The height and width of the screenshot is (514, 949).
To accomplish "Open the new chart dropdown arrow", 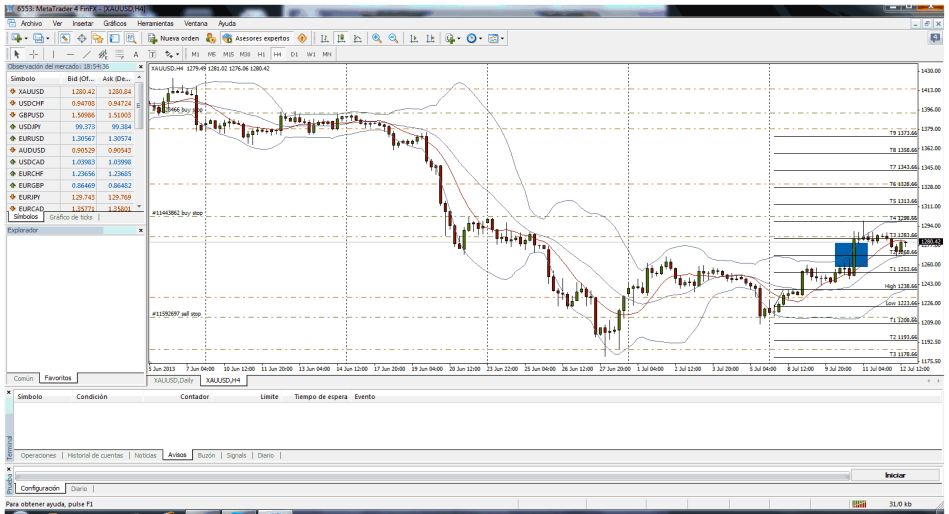I will tap(23, 38).
